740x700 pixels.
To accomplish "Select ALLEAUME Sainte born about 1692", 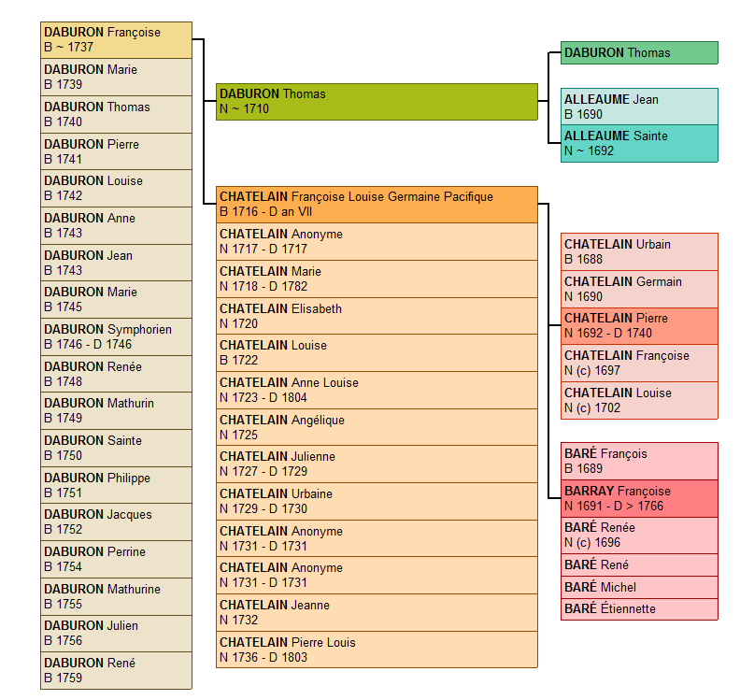I will [x=639, y=144].
